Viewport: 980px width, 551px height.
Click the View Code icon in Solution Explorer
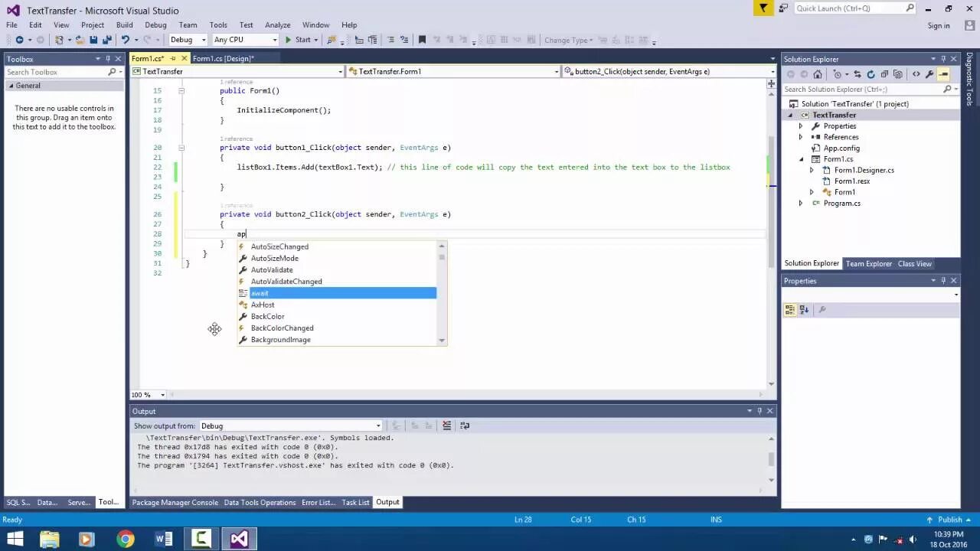916,74
